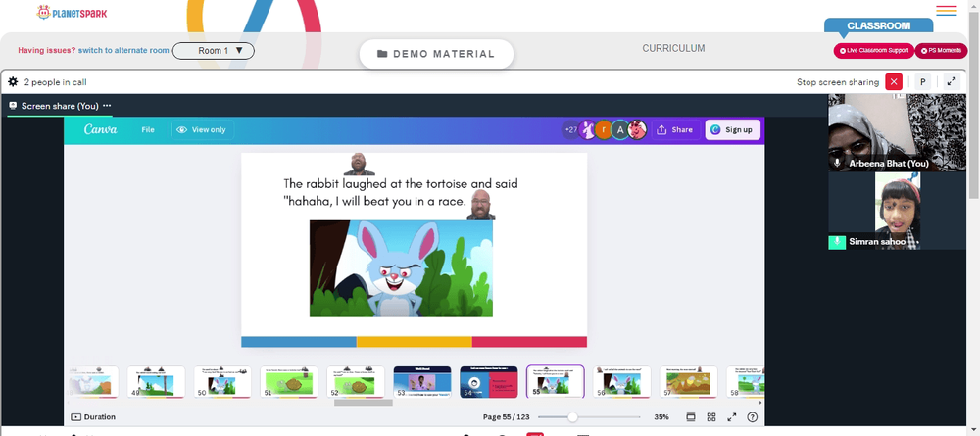The height and width of the screenshot is (436, 980).
Task: Click the Canva Share button
Action: click(675, 130)
